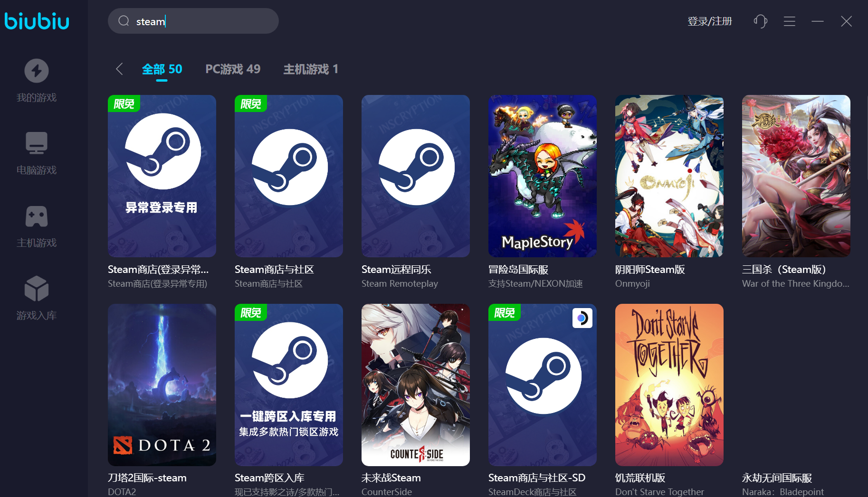
Task: Click the game library cube icon
Action: click(x=37, y=289)
